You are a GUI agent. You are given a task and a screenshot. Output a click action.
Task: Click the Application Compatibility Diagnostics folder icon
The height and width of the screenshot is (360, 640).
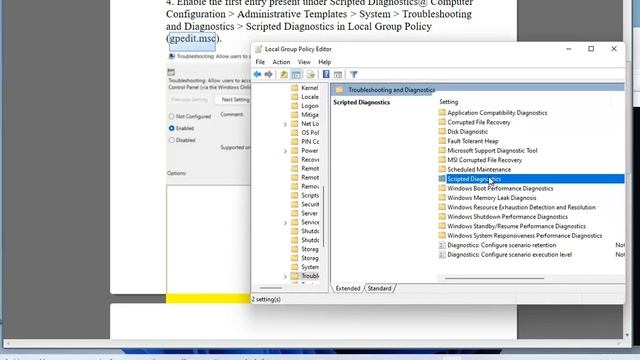click(x=442, y=112)
